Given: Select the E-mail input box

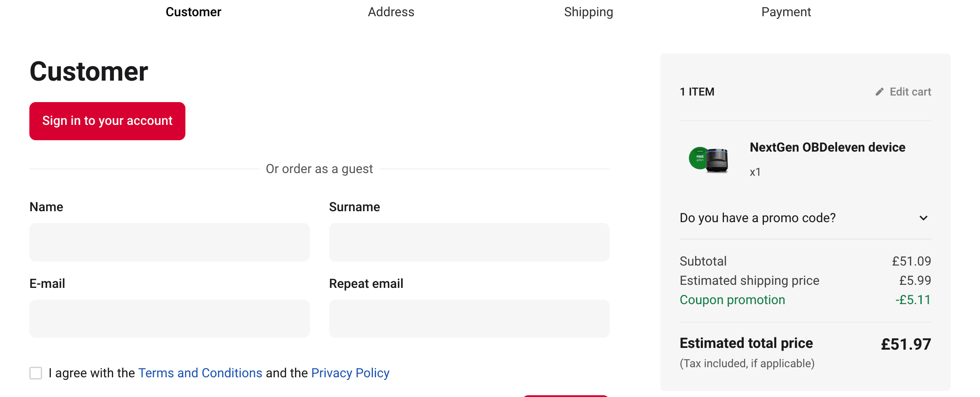Looking at the screenshot, I should pos(170,319).
